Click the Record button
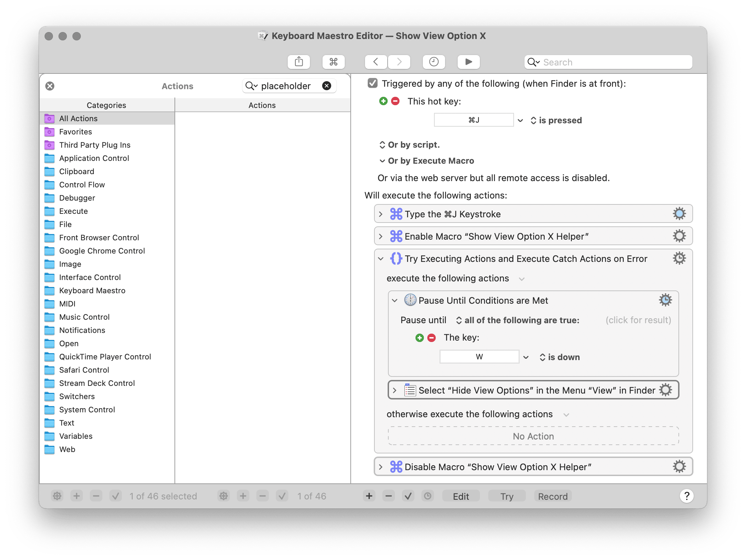 (552, 496)
